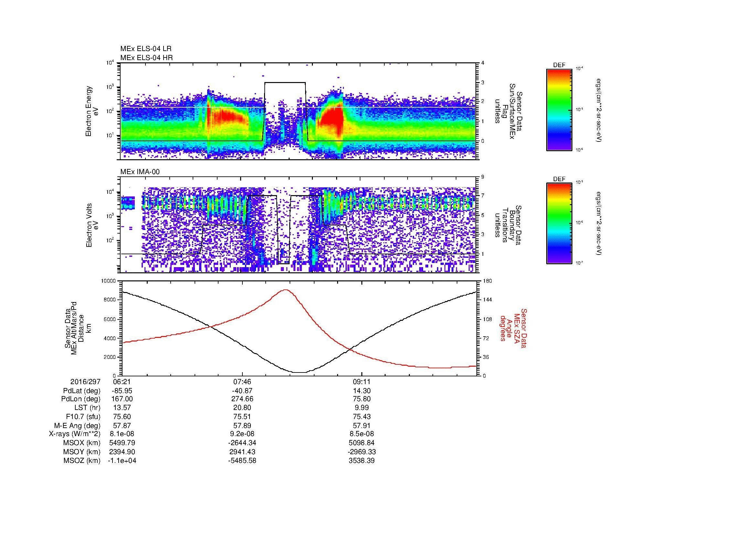This screenshot has width=756, height=534.
Task: Click the 'Sun/Surface/MEx Flag' axis label
Action: coord(509,111)
